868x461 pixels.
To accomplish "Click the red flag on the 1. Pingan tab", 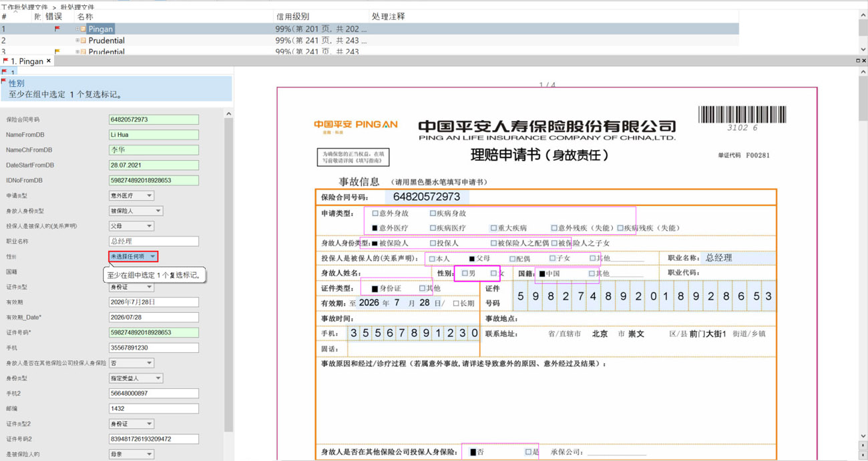I will [x=6, y=61].
